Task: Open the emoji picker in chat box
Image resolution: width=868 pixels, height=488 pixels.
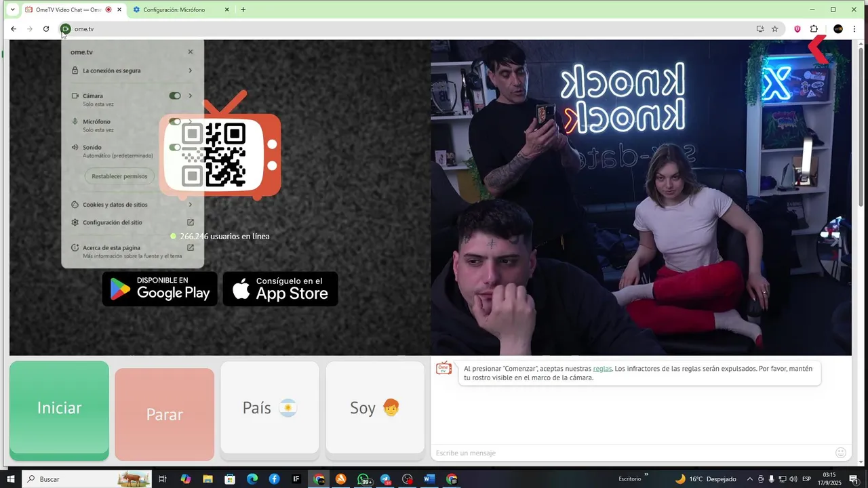Action: click(x=841, y=453)
